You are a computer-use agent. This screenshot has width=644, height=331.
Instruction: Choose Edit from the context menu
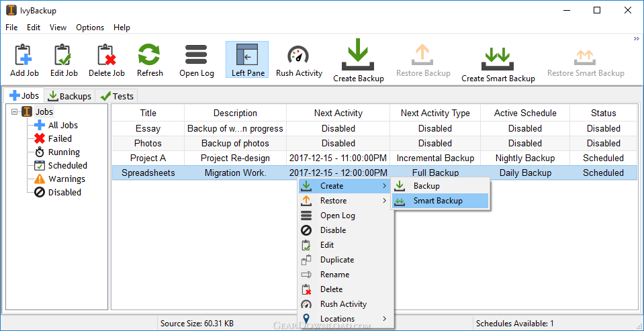(344, 245)
